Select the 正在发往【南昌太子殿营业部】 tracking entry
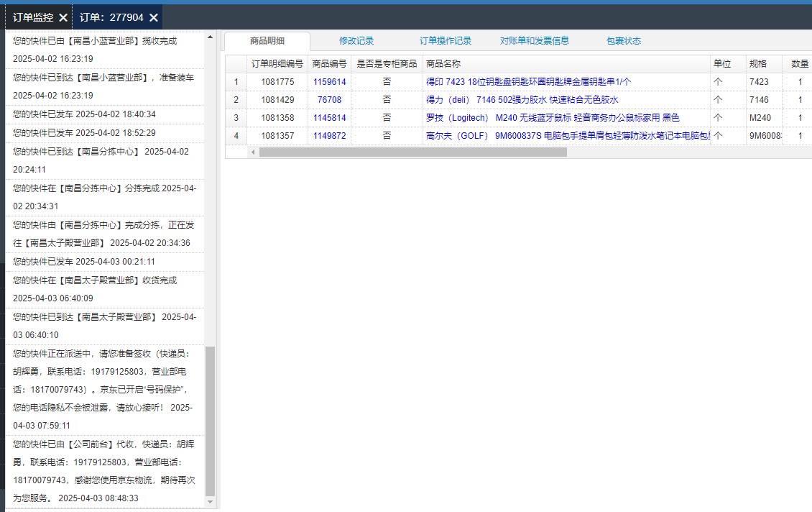Screen dimensions: 812x512 pos(105,234)
